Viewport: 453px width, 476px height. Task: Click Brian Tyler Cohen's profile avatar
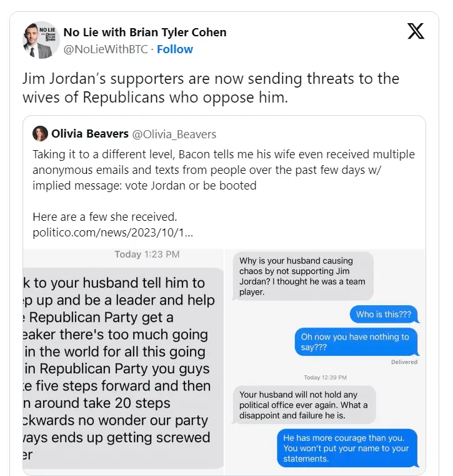(40, 40)
